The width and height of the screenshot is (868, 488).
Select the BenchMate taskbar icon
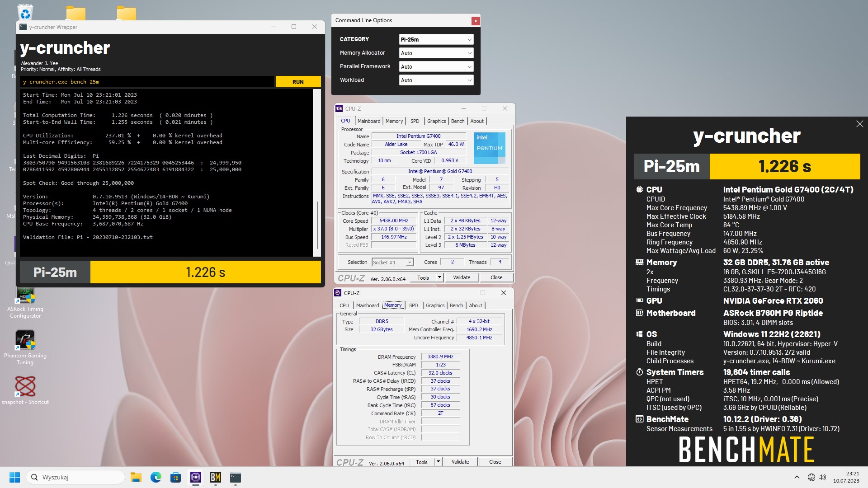[x=215, y=477]
